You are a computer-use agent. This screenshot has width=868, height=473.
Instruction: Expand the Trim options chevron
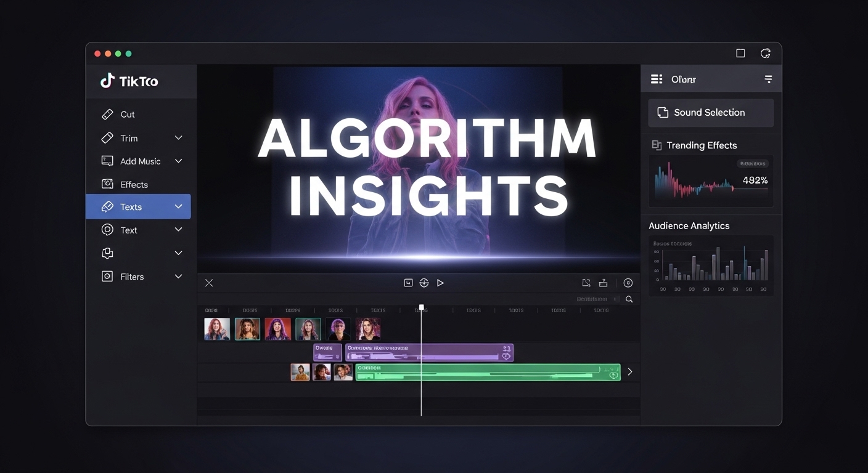pos(178,138)
